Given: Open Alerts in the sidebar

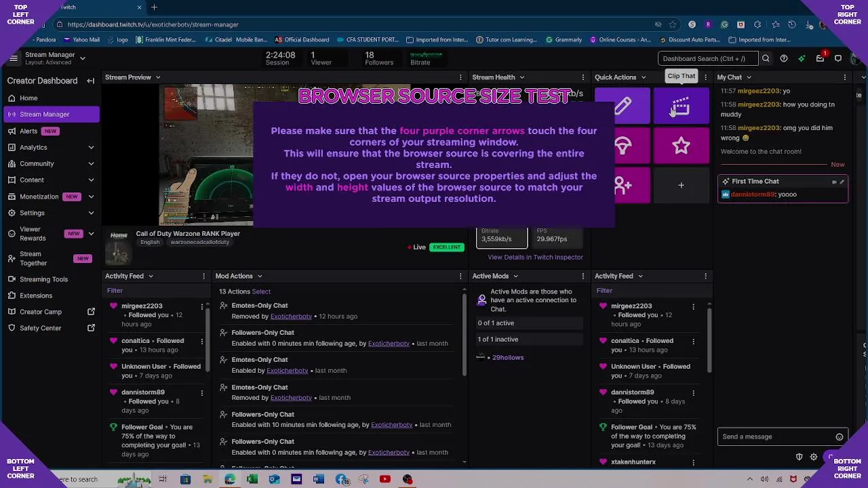Looking at the screenshot, I should tap(51, 131).
